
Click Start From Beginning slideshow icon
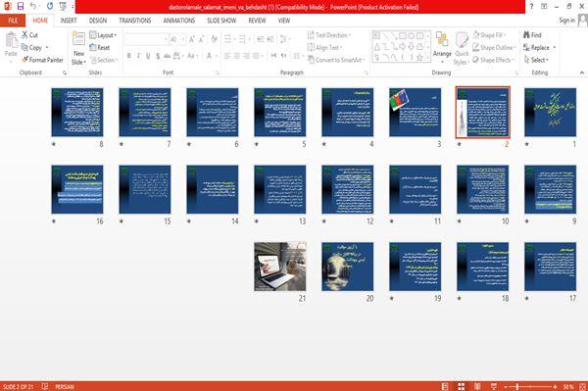pyautogui.click(x=63, y=6)
